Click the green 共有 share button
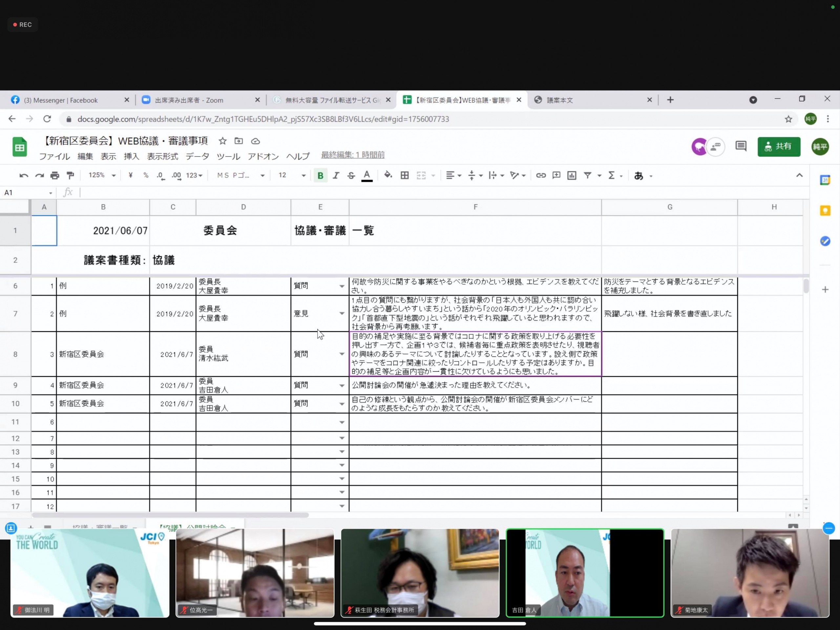The image size is (840, 630). click(x=779, y=146)
